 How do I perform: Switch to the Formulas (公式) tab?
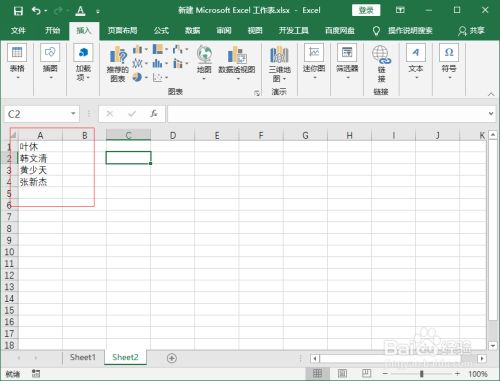[x=161, y=31]
